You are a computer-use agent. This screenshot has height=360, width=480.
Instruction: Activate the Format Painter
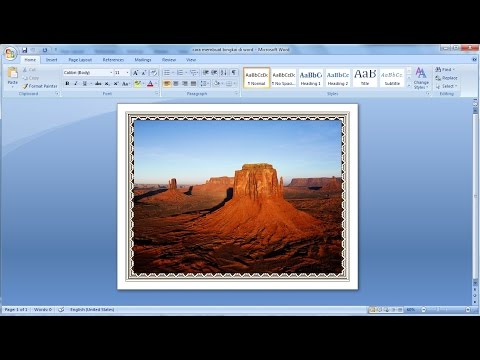pos(40,86)
